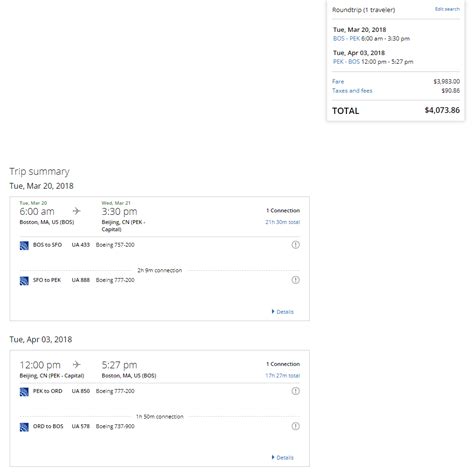The width and height of the screenshot is (474, 475).
Task: Open Taxes and fees link
Action: click(352, 91)
